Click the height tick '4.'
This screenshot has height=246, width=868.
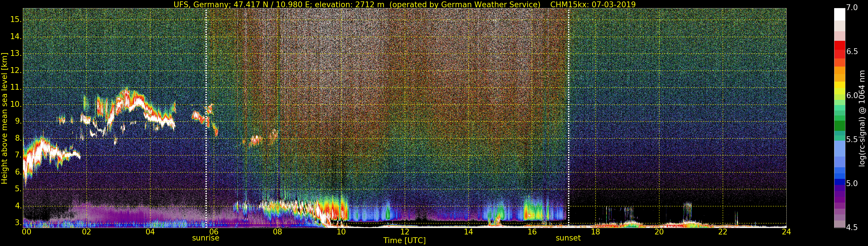[18, 206]
